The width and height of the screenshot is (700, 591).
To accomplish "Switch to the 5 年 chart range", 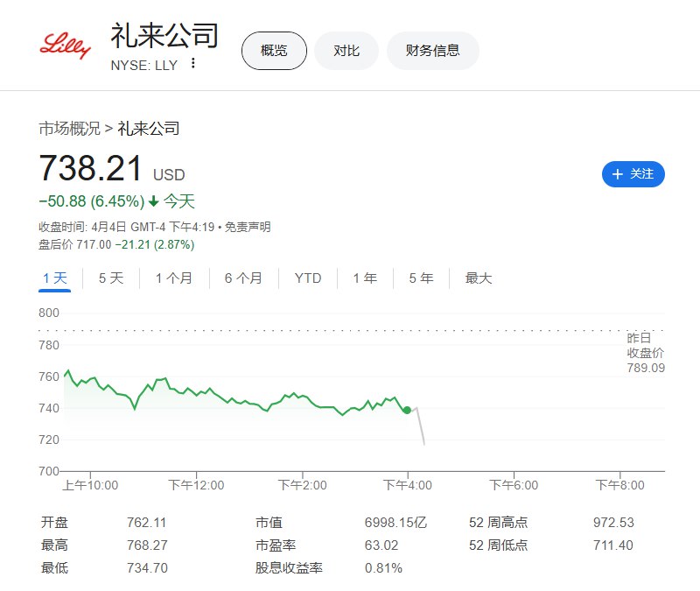I will (421, 278).
